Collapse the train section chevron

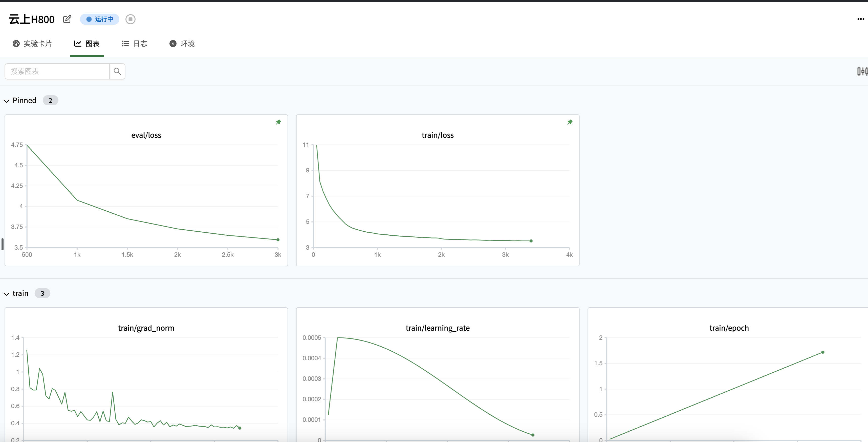tap(6, 294)
